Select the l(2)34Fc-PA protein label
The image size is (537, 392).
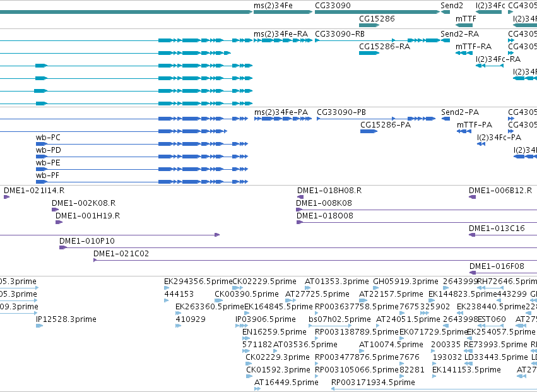click(x=499, y=138)
